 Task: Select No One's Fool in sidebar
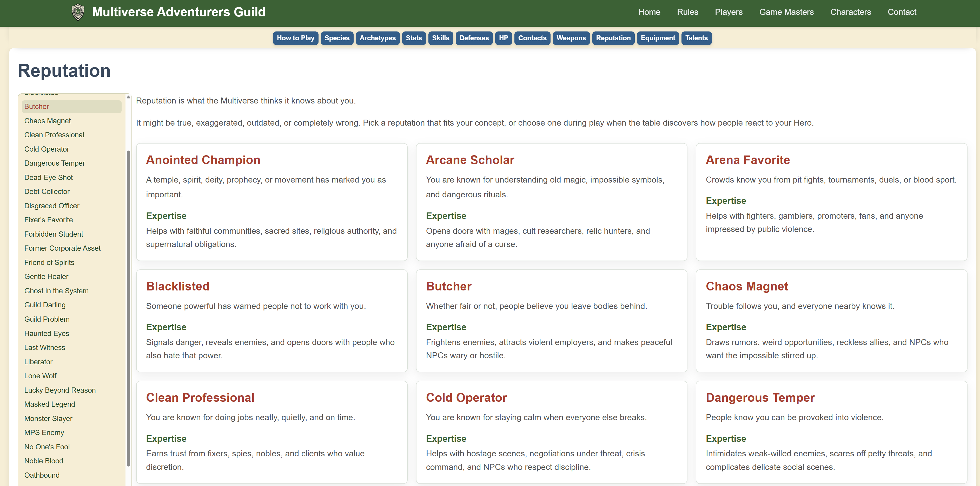point(71,447)
